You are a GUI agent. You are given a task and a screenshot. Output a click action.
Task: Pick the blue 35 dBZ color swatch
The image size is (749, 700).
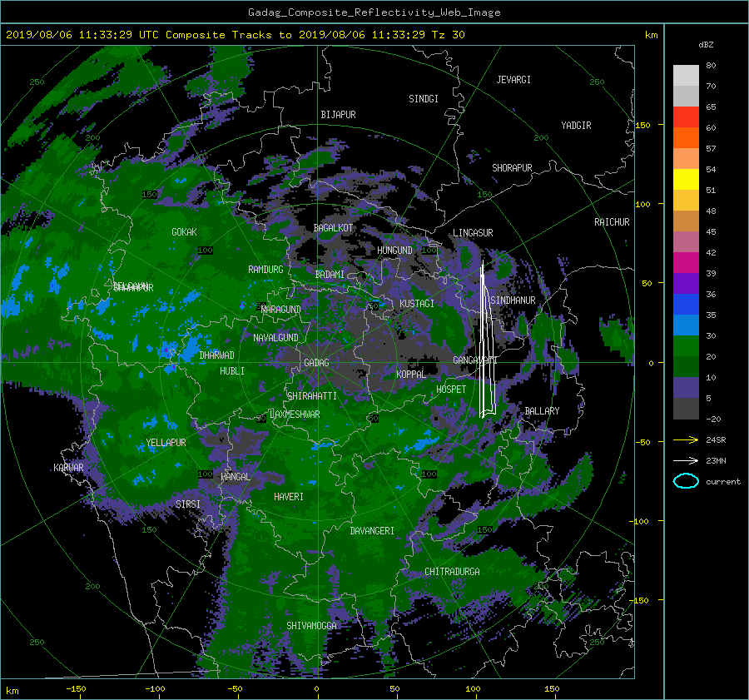[686, 304]
